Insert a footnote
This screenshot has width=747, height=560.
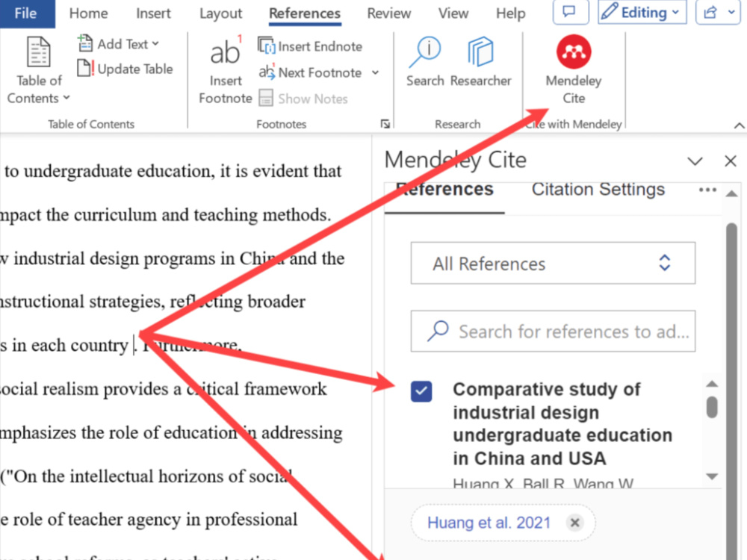pos(226,70)
